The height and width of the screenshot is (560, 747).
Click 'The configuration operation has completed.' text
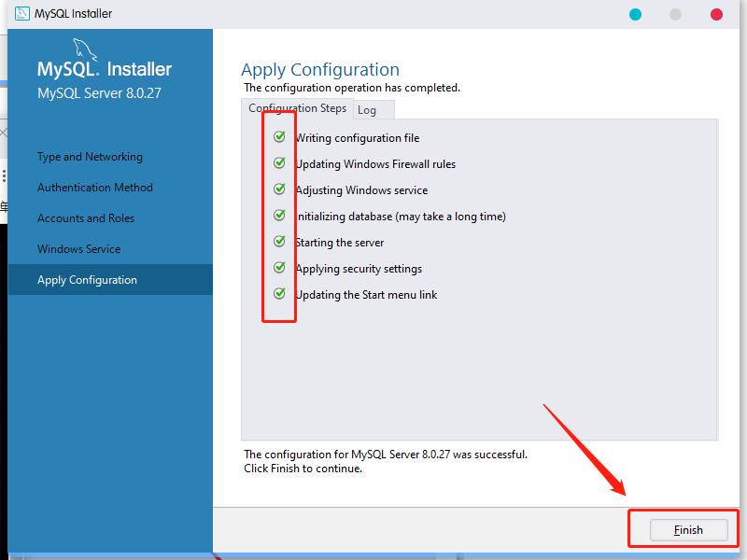(352, 88)
